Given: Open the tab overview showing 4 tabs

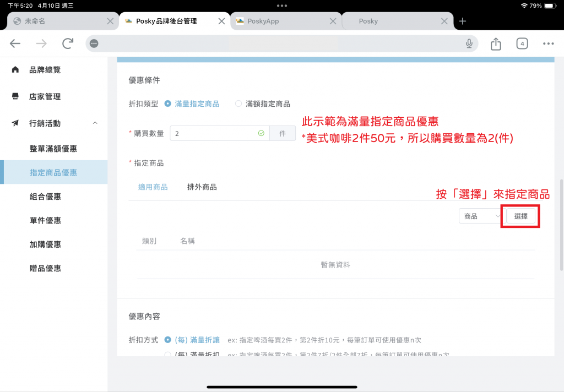Looking at the screenshot, I should (522, 43).
